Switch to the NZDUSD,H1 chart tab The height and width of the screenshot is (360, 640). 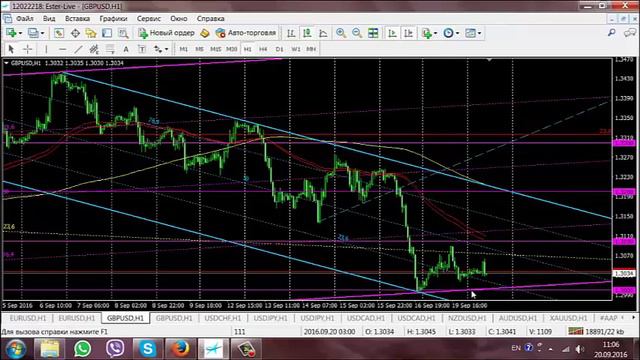point(467,318)
